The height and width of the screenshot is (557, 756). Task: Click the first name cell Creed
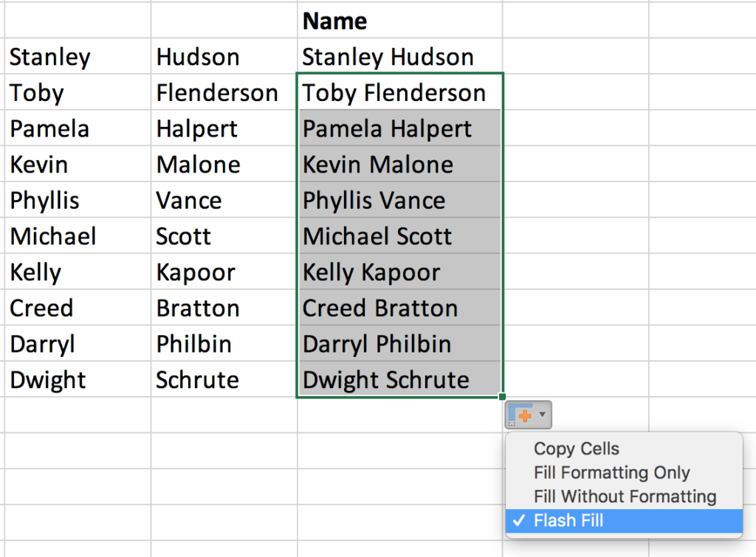[78, 308]
